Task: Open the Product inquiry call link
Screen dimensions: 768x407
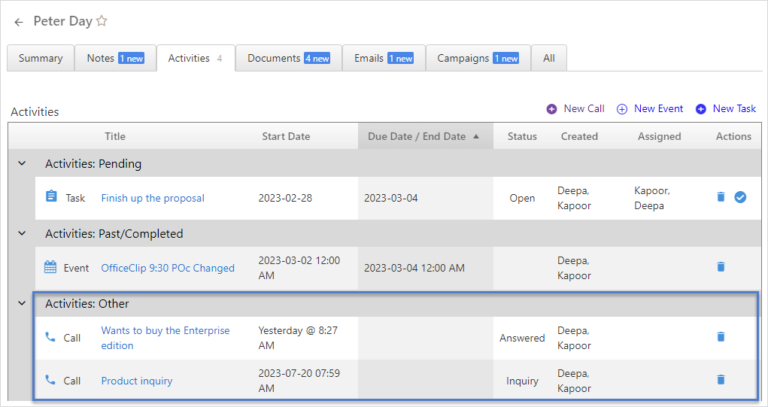Action: (x=136, y=380)
